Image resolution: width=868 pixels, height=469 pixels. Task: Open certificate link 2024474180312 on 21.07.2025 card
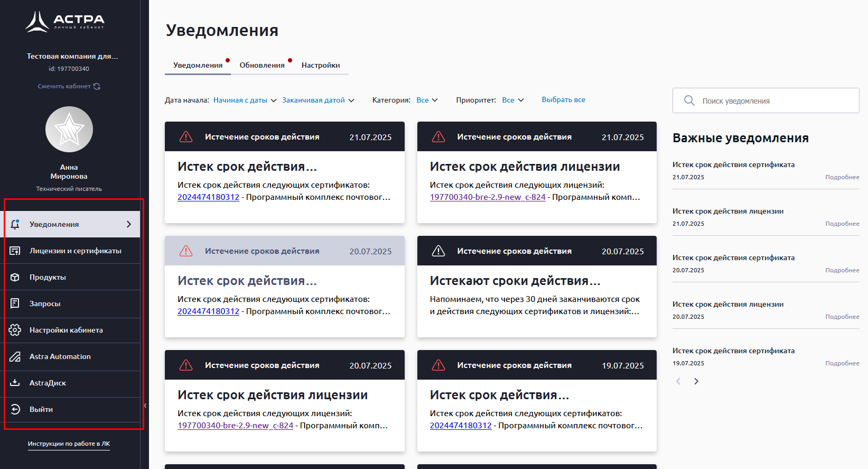(x=208, y=197)
